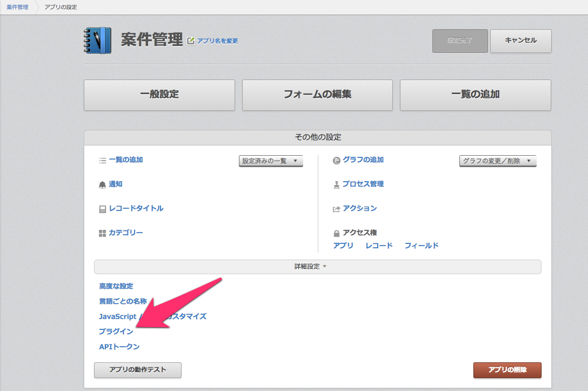The image size is (588, 391).
Task: Click the grid icon for カテゴリー
Action: click(103, 233)
